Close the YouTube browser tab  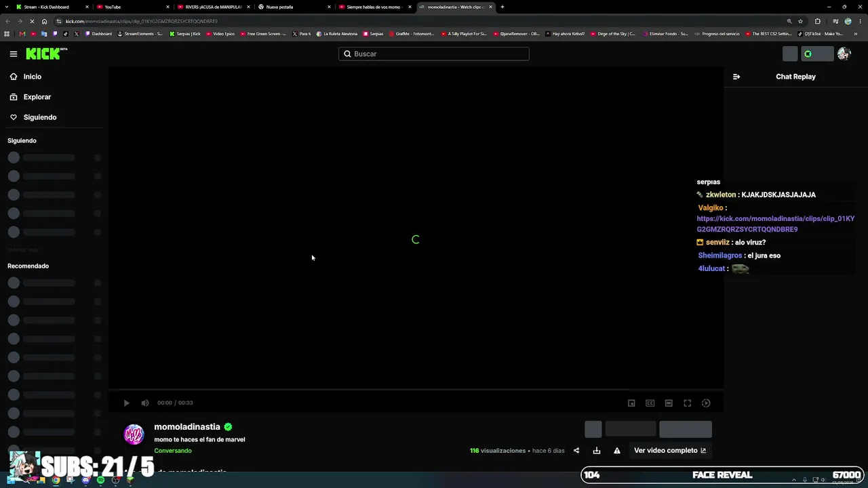click(167, 7)
